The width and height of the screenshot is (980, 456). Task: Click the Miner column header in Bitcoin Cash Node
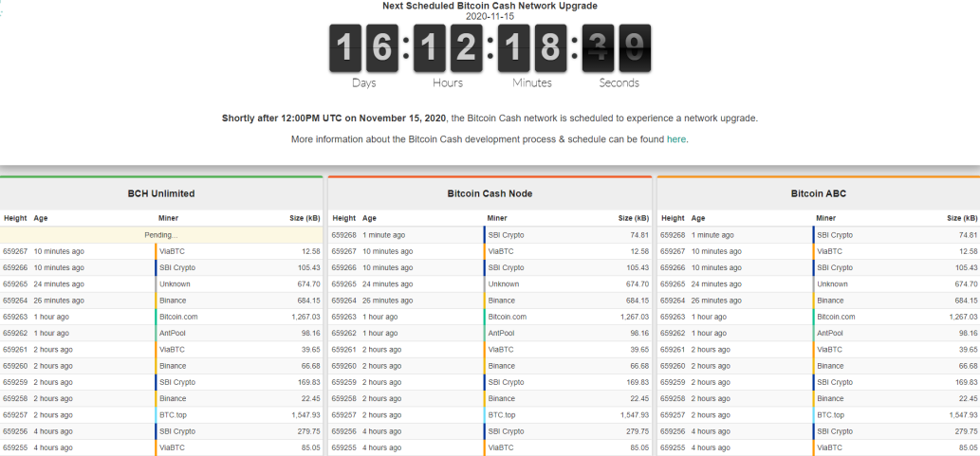coord(497,218)
